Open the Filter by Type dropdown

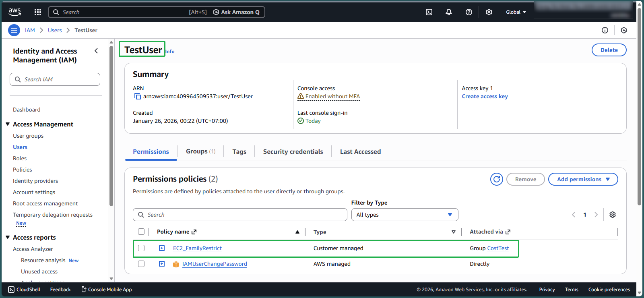(405, 215)
